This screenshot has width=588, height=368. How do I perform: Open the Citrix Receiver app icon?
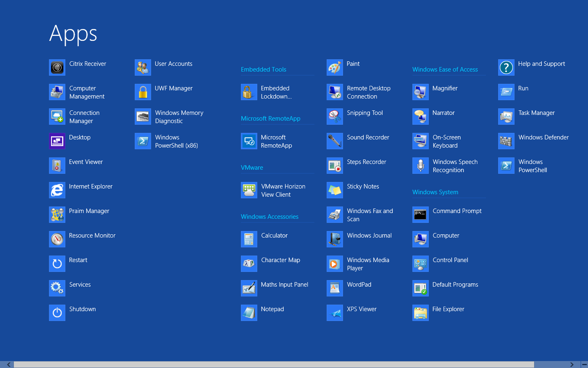[57, 67]
